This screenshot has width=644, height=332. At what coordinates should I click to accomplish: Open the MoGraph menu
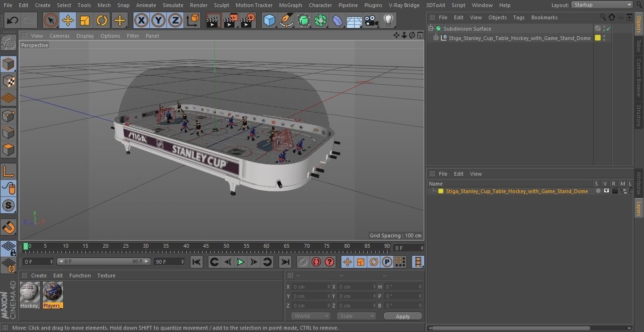pos(290,5)
